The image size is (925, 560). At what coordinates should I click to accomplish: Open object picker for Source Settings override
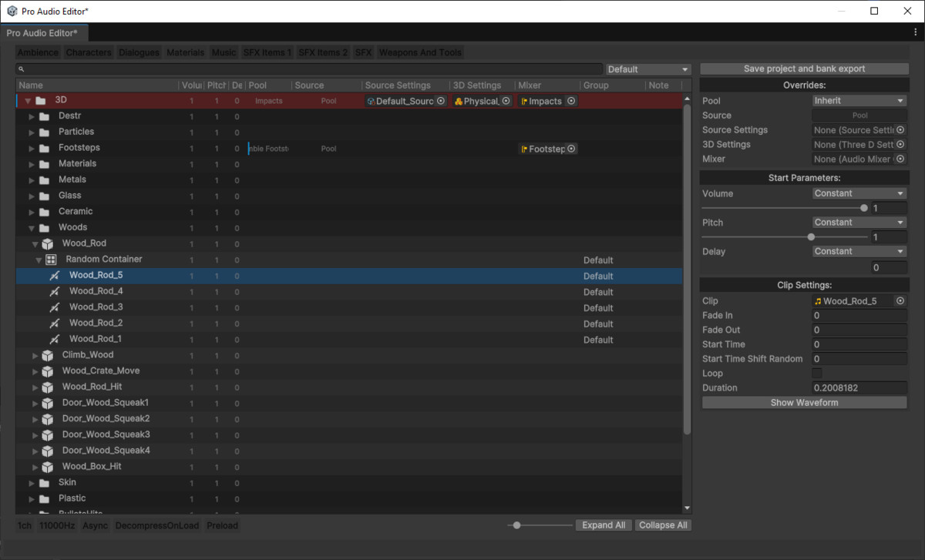[x=900, y=130]
